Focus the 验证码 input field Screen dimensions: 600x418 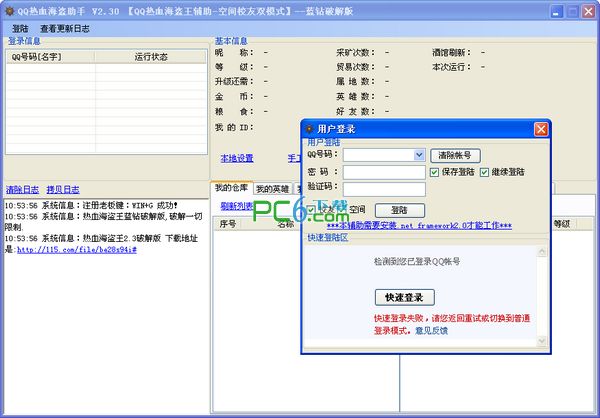tap(384, 189)
